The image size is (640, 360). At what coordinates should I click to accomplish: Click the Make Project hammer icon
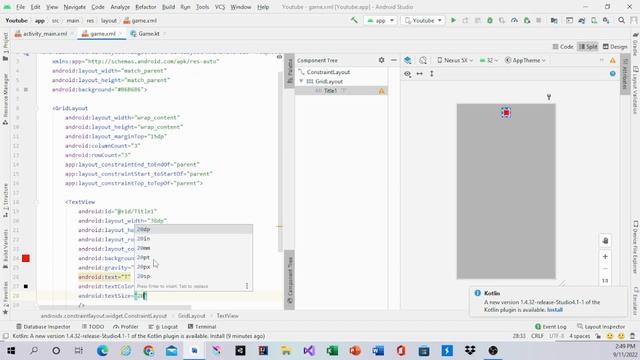pos(354,20)
